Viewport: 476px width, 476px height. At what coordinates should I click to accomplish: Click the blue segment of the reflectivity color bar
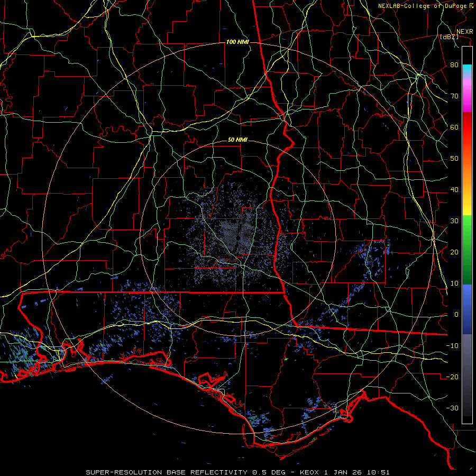[x=467, y=309]
